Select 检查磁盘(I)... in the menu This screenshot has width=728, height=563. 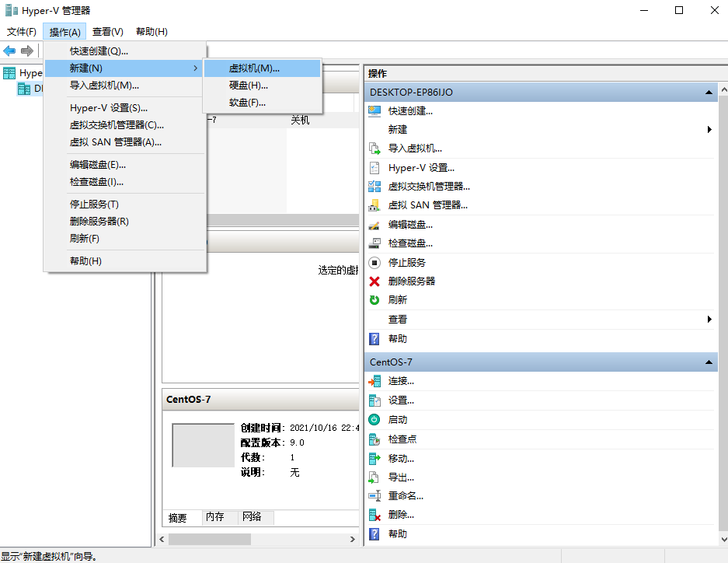tap(124, 182)
